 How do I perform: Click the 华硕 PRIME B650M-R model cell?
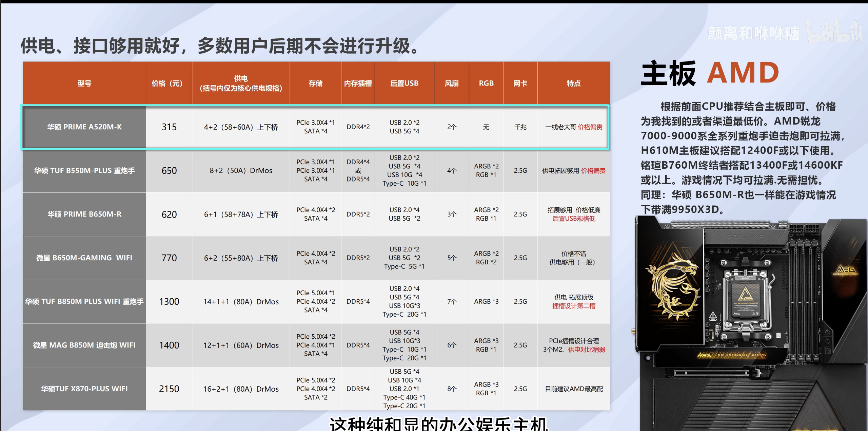84,214
